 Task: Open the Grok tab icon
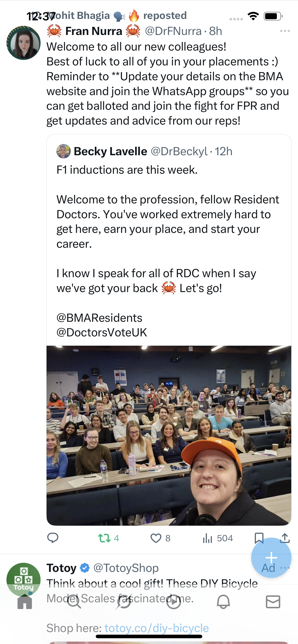coord(124,602)
